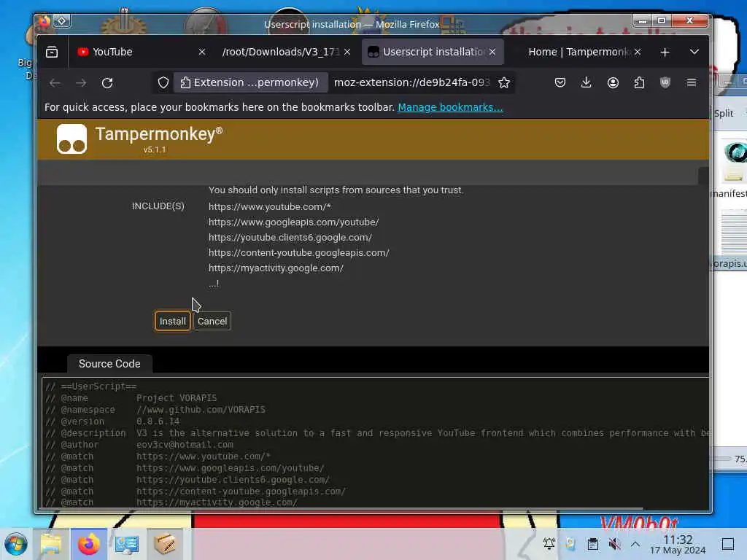Open Save to Pocket icon
Screen dimensions: 747x560
pyautogui.click(x=560, y=83)
